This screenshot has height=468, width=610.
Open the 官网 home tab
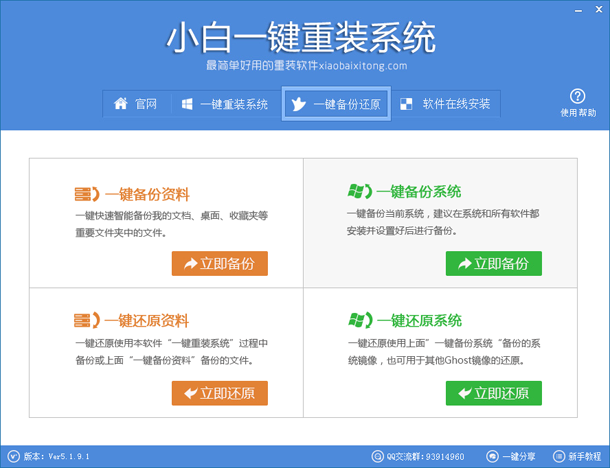[136, 104]
